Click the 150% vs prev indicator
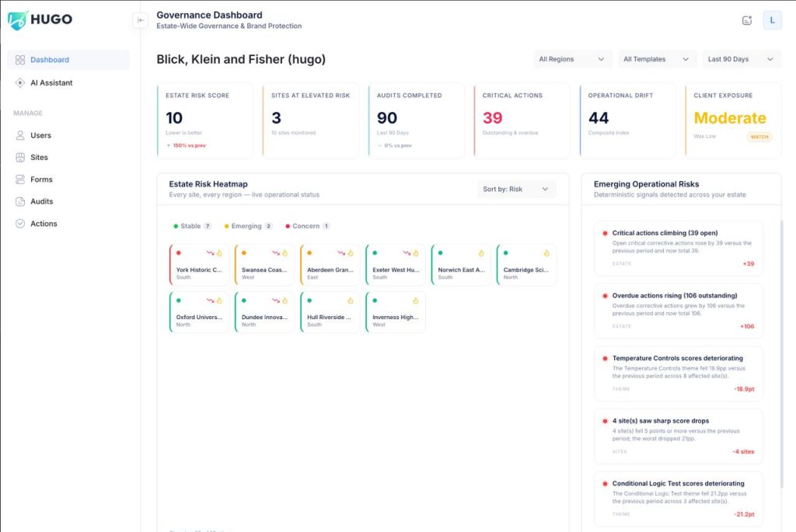Image resolution: width=796 pixels, height=532 pixels. [x=187, y=145]
